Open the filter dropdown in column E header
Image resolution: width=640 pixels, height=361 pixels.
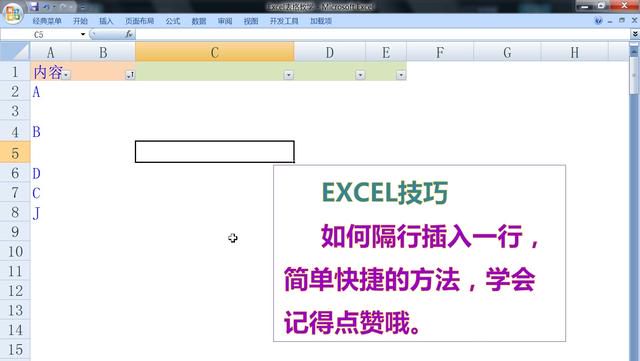click(401, 75)
